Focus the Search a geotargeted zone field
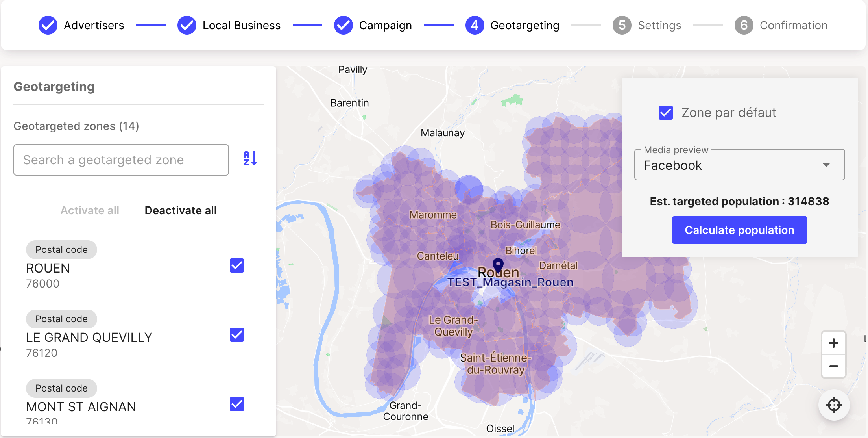 coord(121,160)
